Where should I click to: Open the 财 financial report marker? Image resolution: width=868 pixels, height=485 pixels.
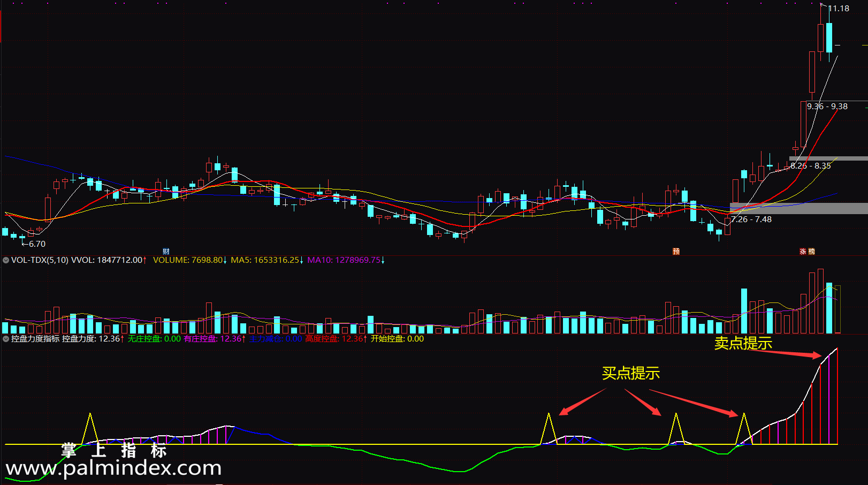tap(166, 252)
